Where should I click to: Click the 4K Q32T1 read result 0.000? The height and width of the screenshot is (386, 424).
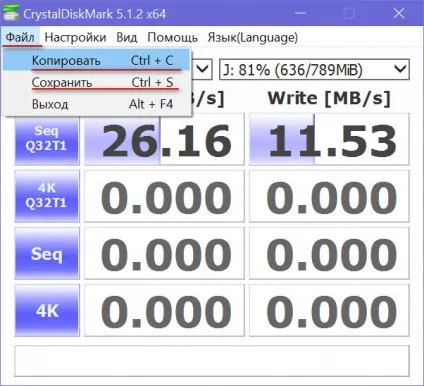[x=164, y=196]
